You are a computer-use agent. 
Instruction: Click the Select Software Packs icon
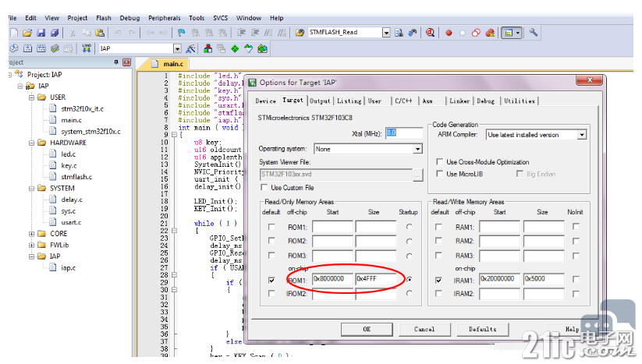click(x=249, y=48)
